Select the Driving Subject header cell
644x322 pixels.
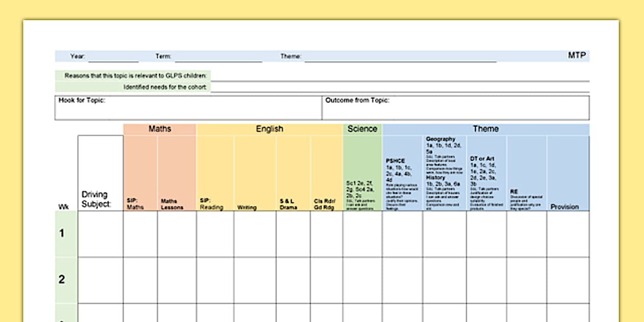100,174
